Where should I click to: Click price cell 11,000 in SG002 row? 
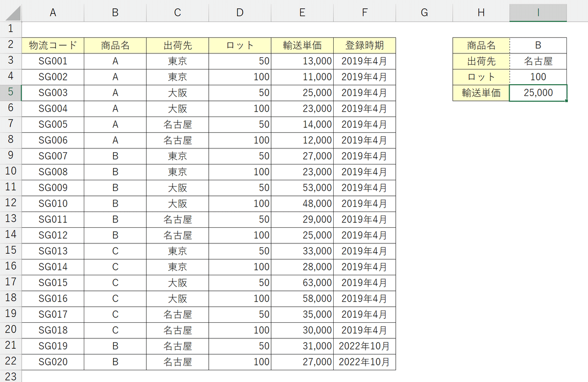point(302,77)
